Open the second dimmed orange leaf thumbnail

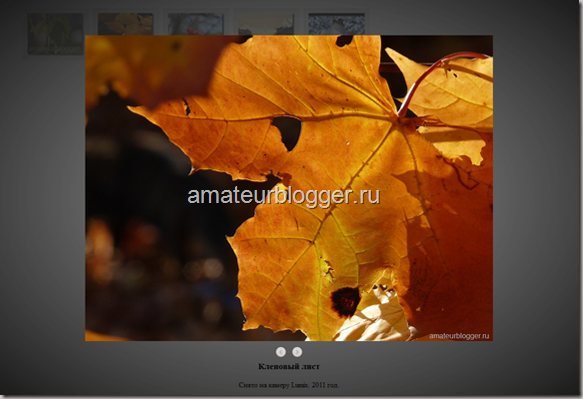(x=125, y=24)
